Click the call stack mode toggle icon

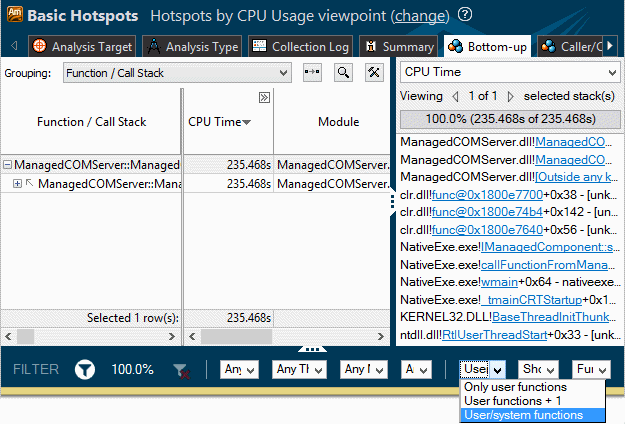[312, 73]
